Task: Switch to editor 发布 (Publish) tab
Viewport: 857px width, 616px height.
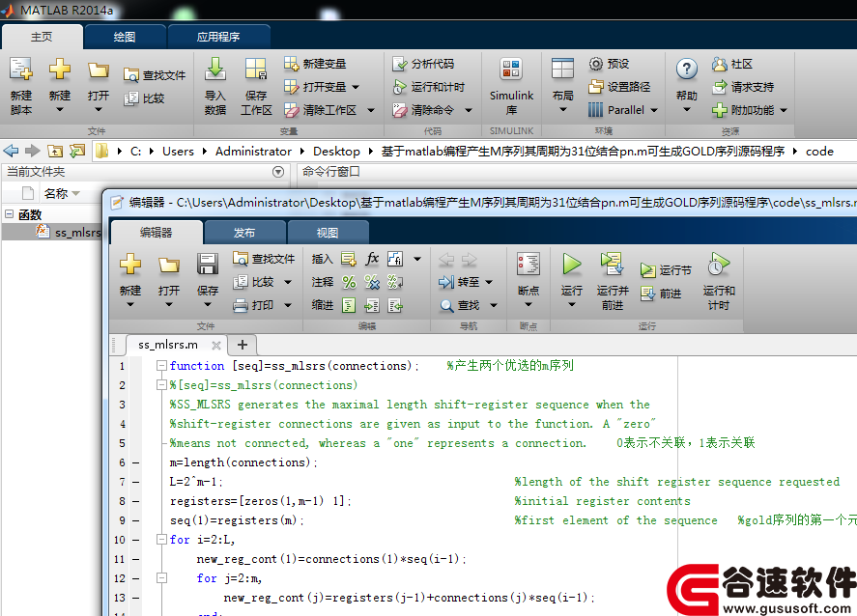Action: coord(244,233)
